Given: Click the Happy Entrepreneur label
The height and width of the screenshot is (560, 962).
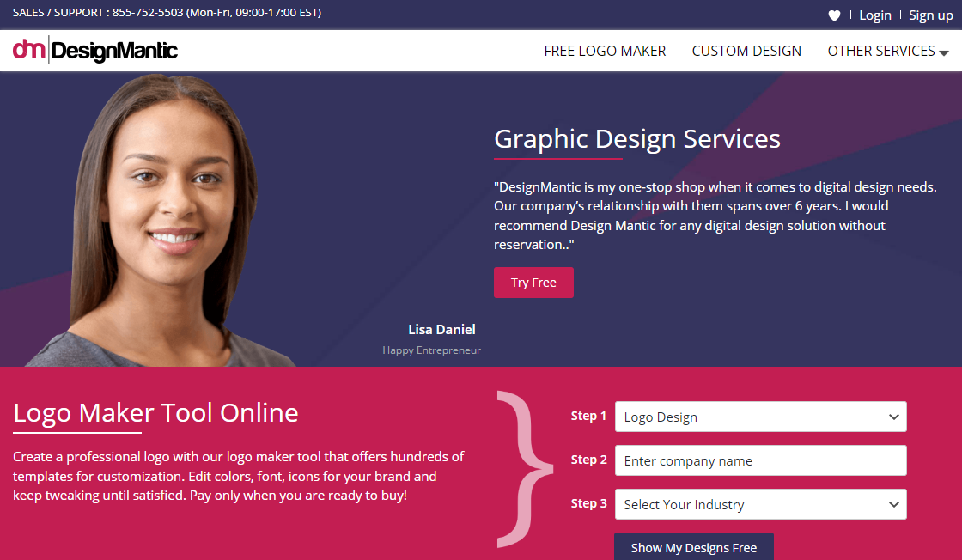Looking at the screenshot, I should point(431,350).
